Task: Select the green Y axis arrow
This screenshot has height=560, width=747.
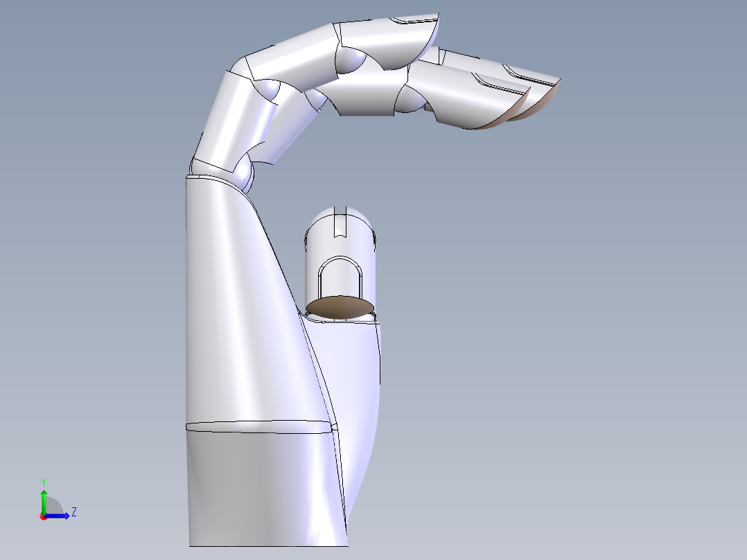Action: point(44,502)
